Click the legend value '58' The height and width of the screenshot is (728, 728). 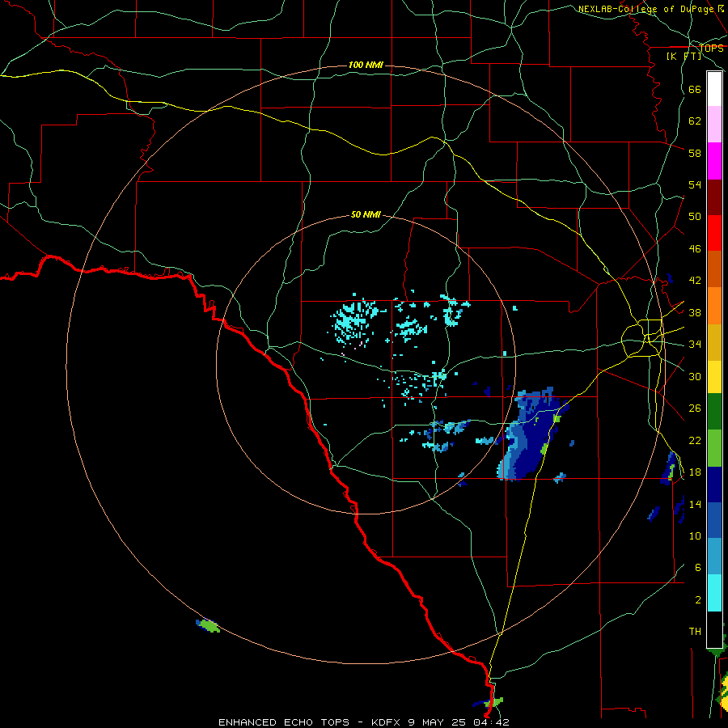click(695, 153)
